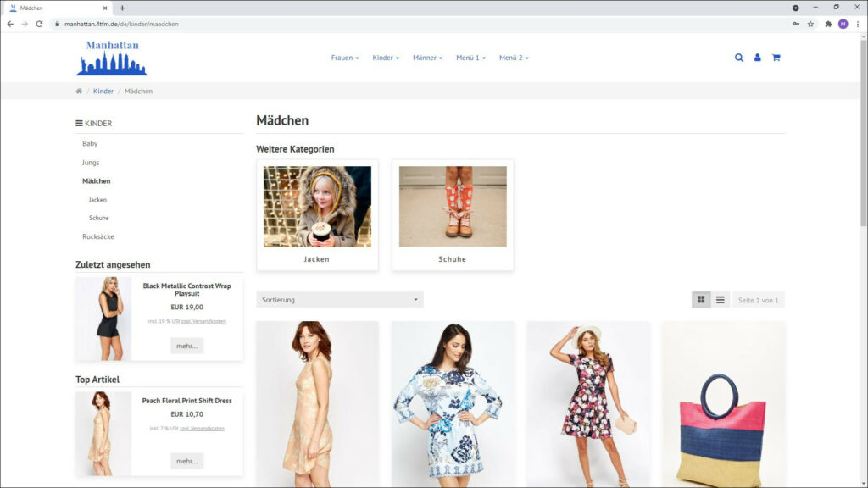The image size is (868, 488).
Task: Open Baby category in sidebar
Action: [90, 143]
